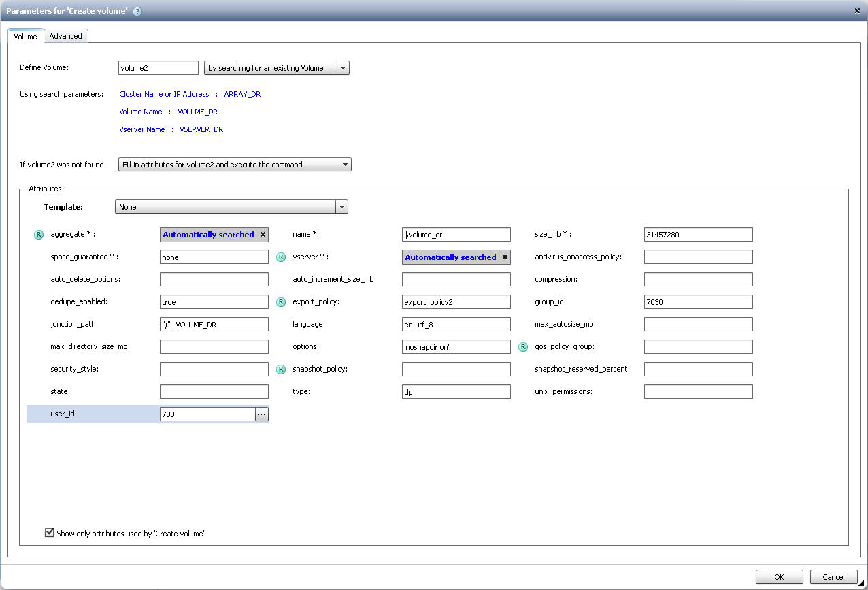Click the resource icon beside export_policy
The height and width of the screenshot is (590, 868).
[281, 302]
